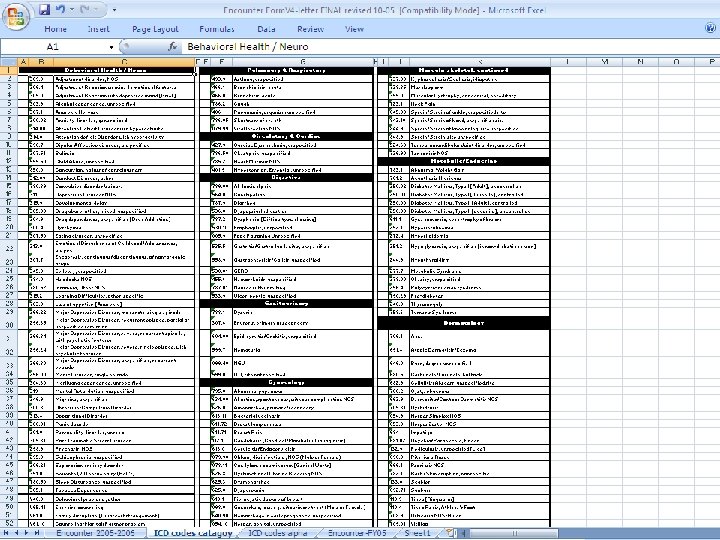Click the Insert Worksheet tab icon
This screenshot has height=540, width=720.
click(x=449, y=533)
